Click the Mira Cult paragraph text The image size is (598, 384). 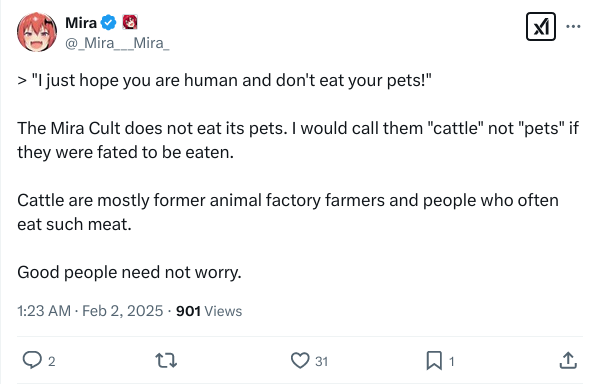click(298, 140)
